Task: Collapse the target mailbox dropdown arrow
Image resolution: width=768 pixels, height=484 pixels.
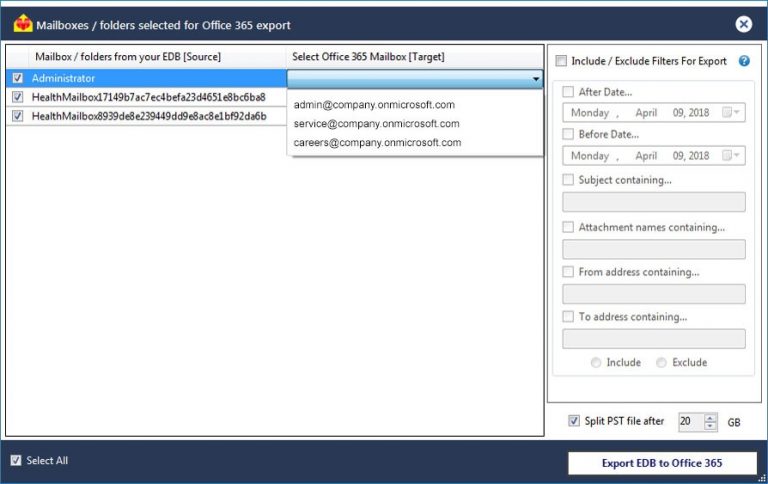Action: (x=536, y=78)
